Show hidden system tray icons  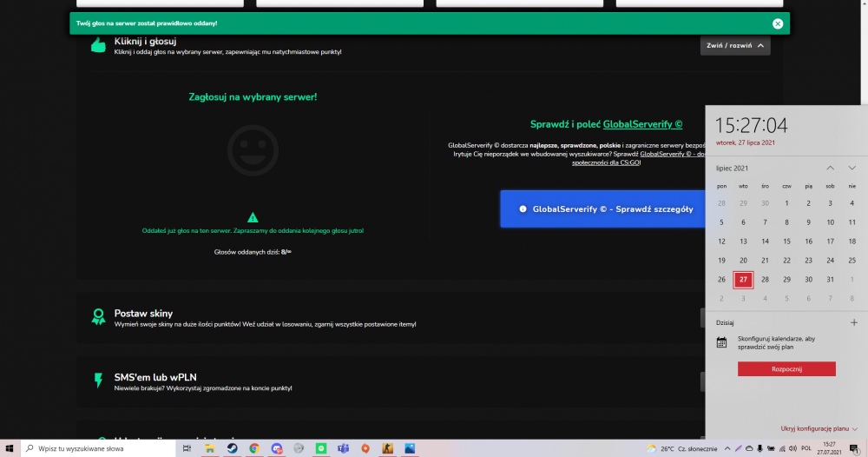[x=727, y=448]
